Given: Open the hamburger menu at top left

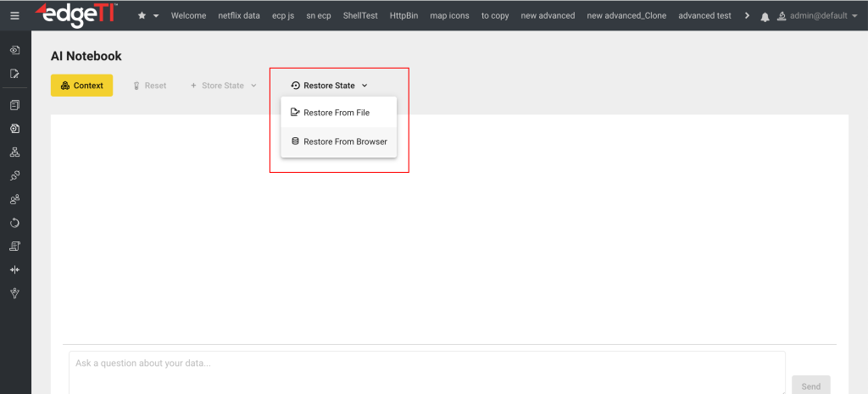Looking at the screenshot, I should pyautogui.click(x=14, y=16).
